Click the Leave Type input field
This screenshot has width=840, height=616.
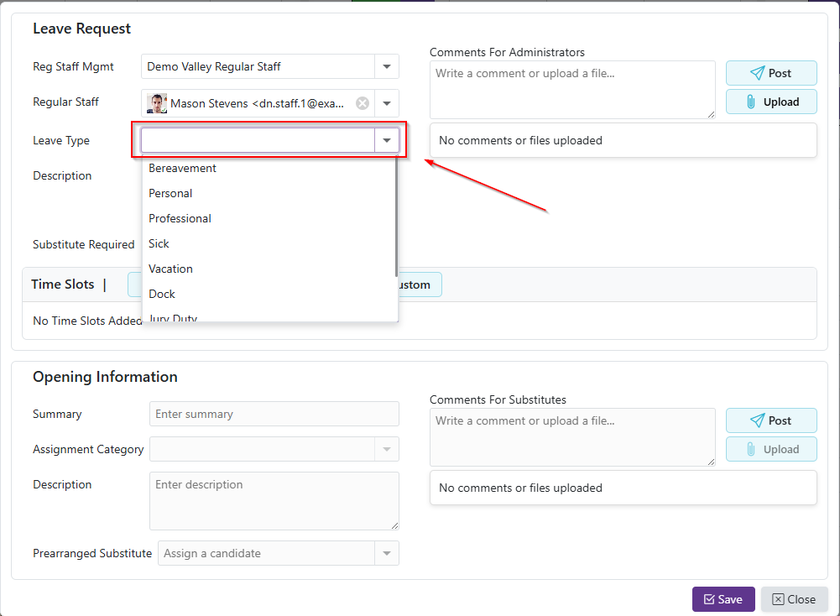[x=258, y=140]
